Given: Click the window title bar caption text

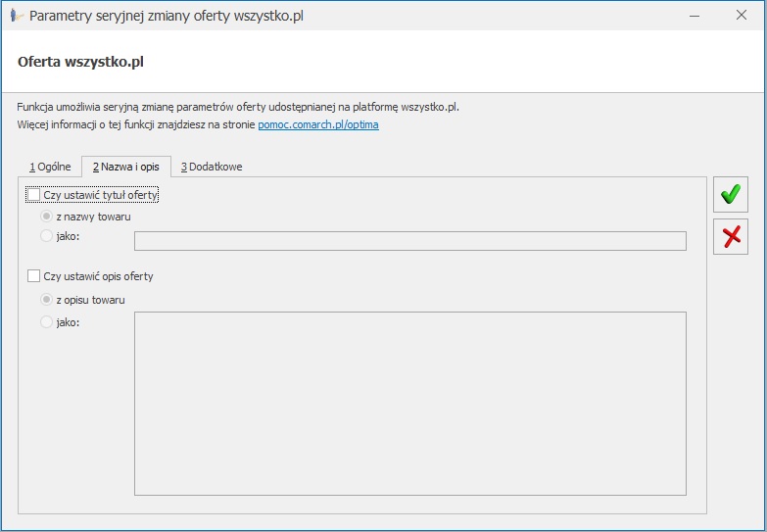Looking at the screenshot, I should (x=167, y=16).
